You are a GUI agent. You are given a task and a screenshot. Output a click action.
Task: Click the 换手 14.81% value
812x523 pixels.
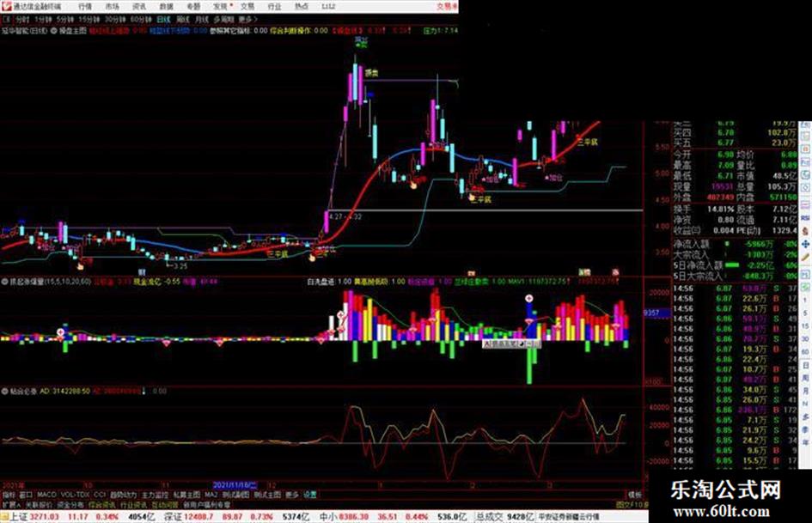[x=721, y=210]
